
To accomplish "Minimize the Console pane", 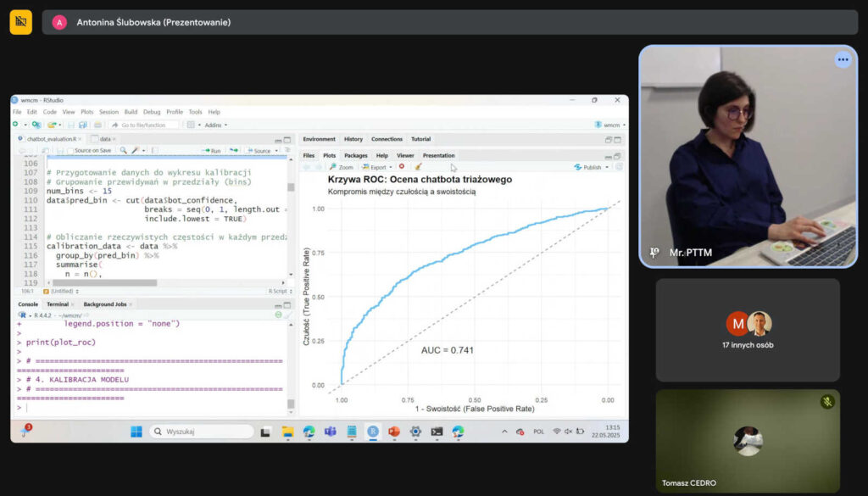I will [x=278, y=305].
